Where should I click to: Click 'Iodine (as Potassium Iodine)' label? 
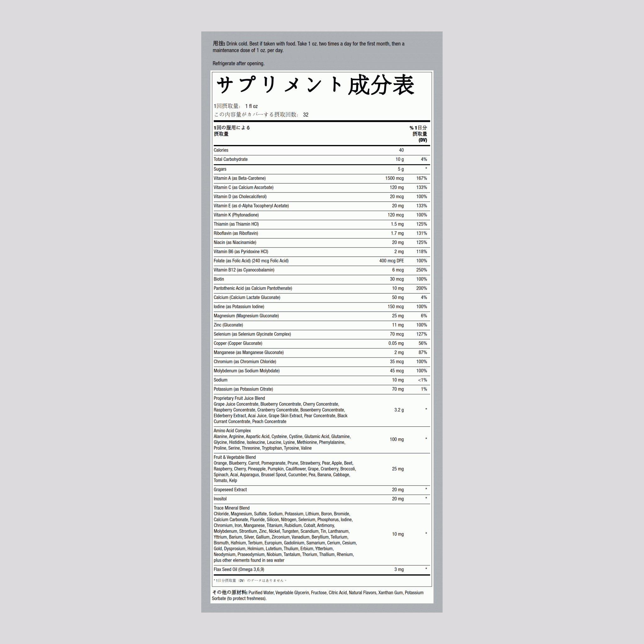[x=239, y=307]
